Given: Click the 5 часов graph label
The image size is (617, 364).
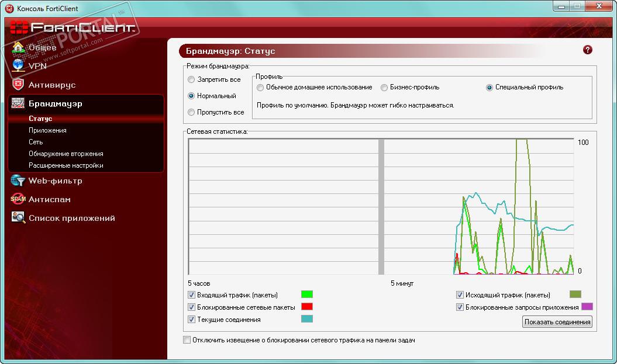Looking at the screenshot, I should click(199, 283).
